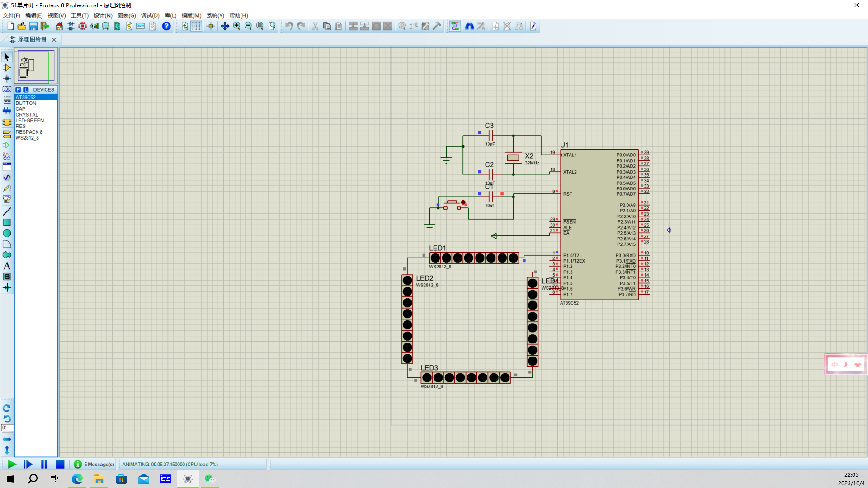
Task: Switch to the 原理图绘制 tab
Action: [x=32, y=39]
